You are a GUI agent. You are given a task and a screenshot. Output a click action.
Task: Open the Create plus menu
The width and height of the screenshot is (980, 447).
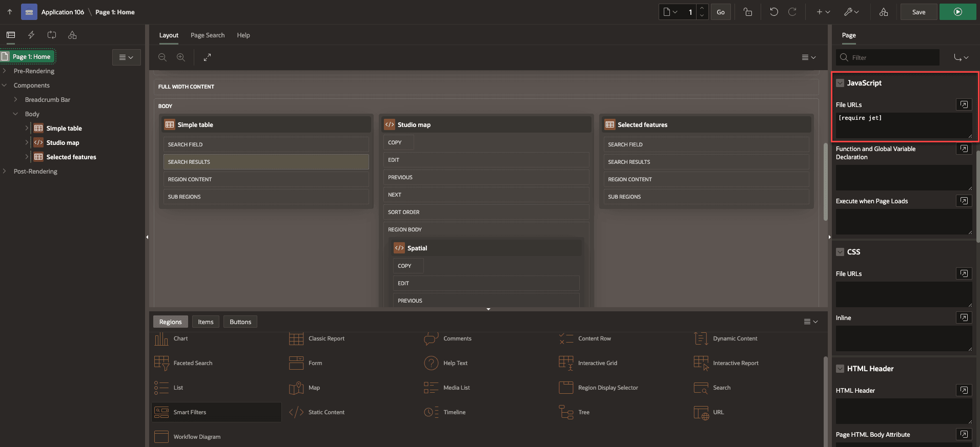pos(823,12)
